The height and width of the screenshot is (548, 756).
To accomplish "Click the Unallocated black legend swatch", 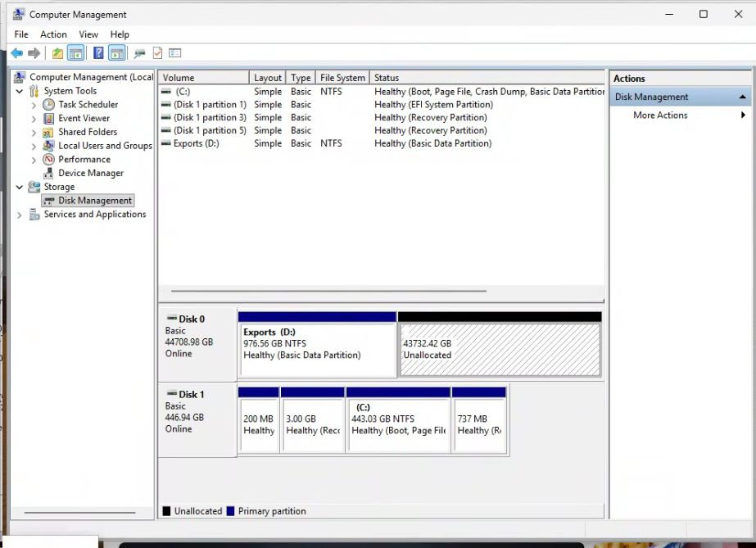I will click(x=166, y=511).
